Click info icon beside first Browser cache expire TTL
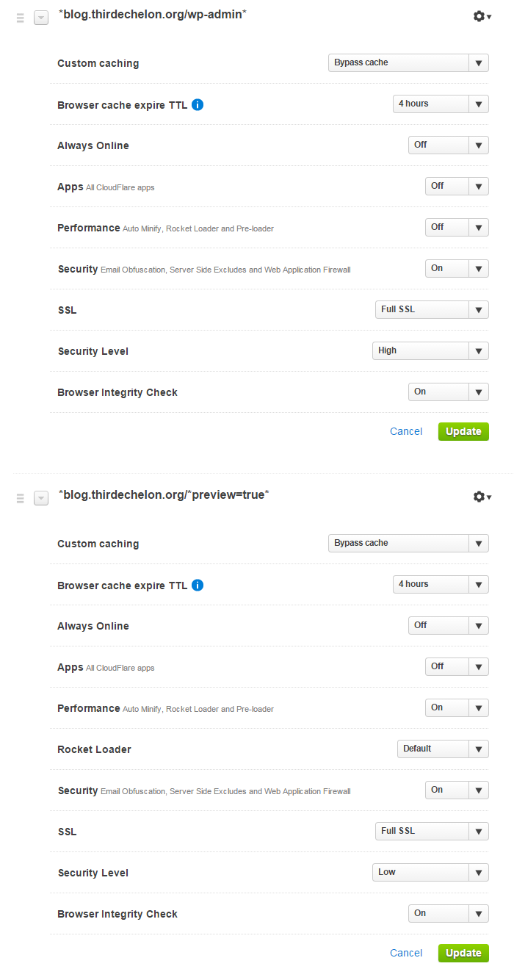The width and height of the screenshot is (514, 980). pyautogui.click(x=198, y=104)
